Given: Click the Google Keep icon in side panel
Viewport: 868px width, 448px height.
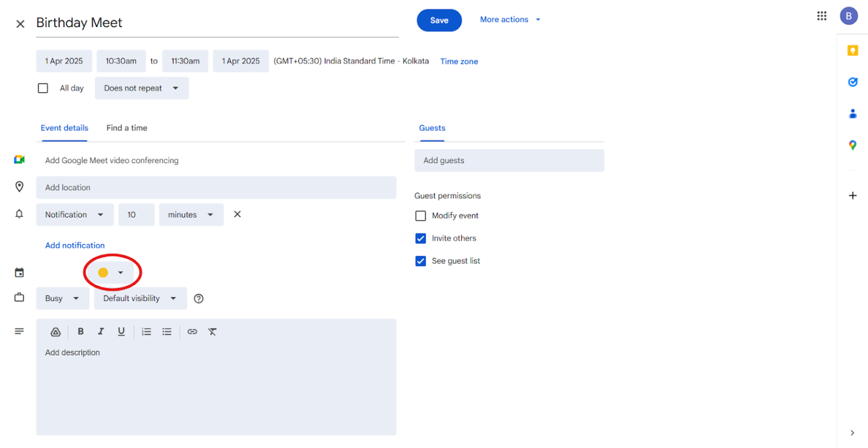Looking at the screenshot, I should point(853,51).
